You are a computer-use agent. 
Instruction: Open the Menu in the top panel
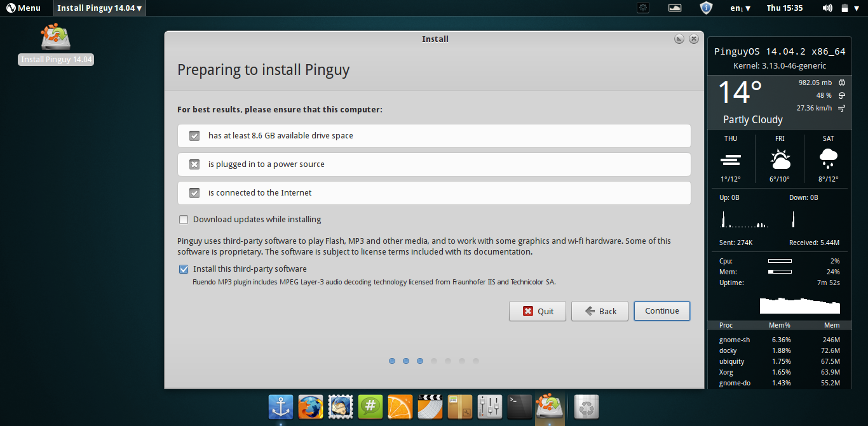[24, 8]
